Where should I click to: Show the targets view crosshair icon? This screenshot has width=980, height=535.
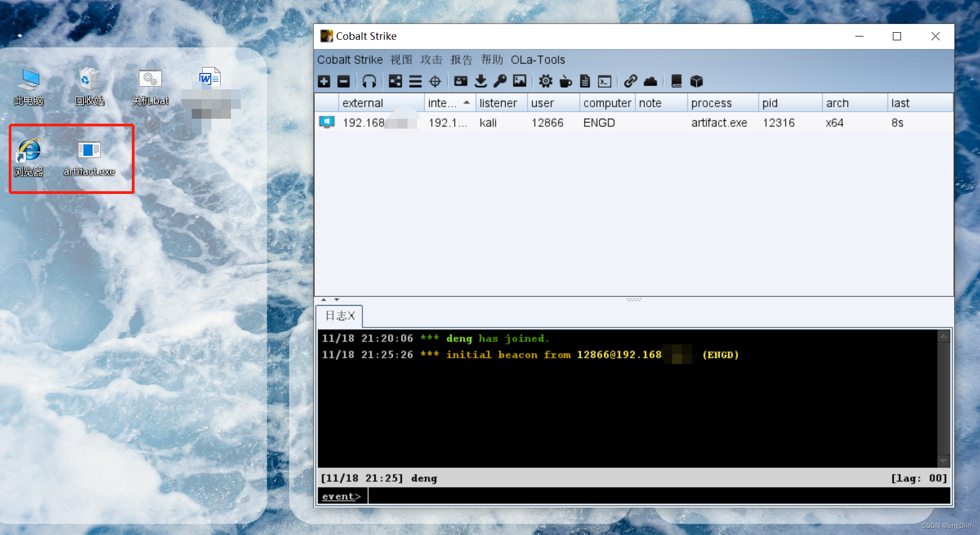point(435,82)
